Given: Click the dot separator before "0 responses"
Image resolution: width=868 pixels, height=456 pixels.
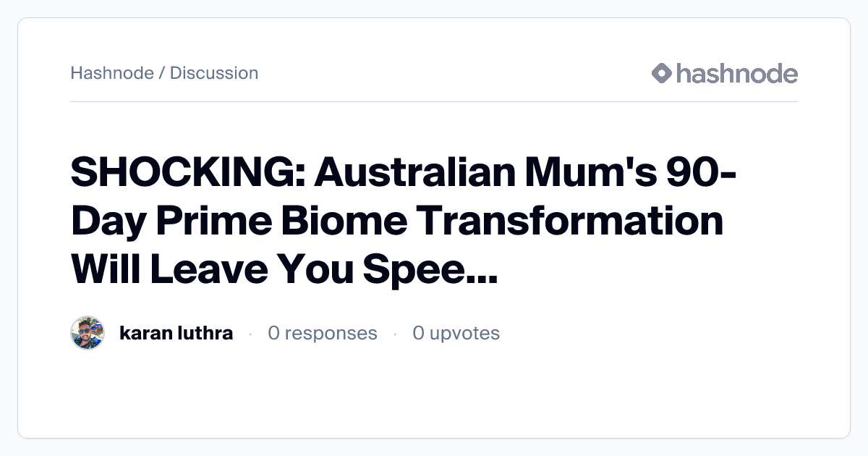Looking at the screenshot, I should click(250, 334).
